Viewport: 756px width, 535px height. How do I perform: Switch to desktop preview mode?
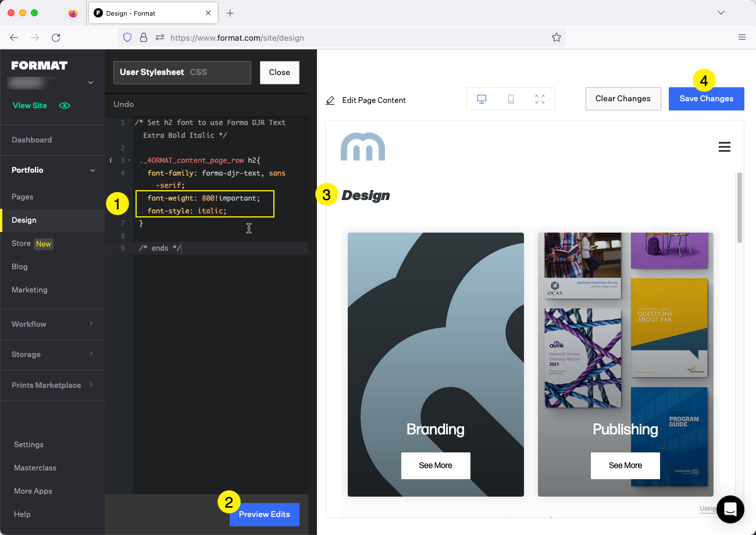pos(482,99)
